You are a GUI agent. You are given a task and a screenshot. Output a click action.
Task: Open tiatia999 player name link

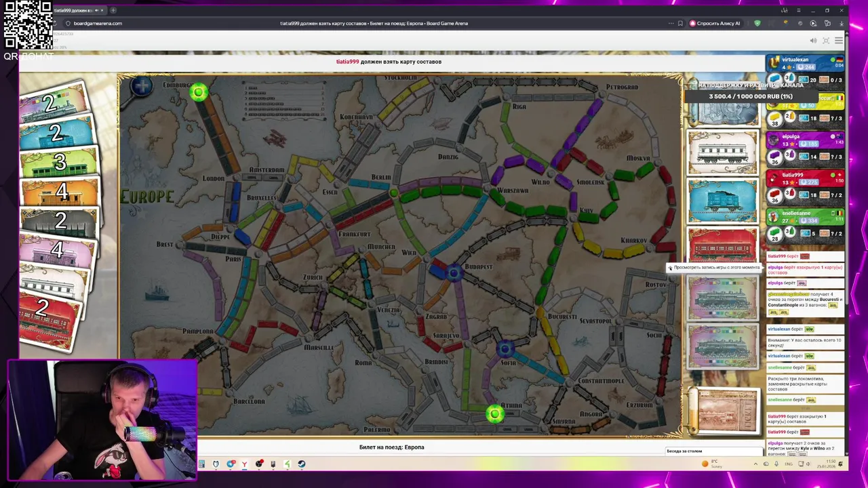[x=793, y=175]
